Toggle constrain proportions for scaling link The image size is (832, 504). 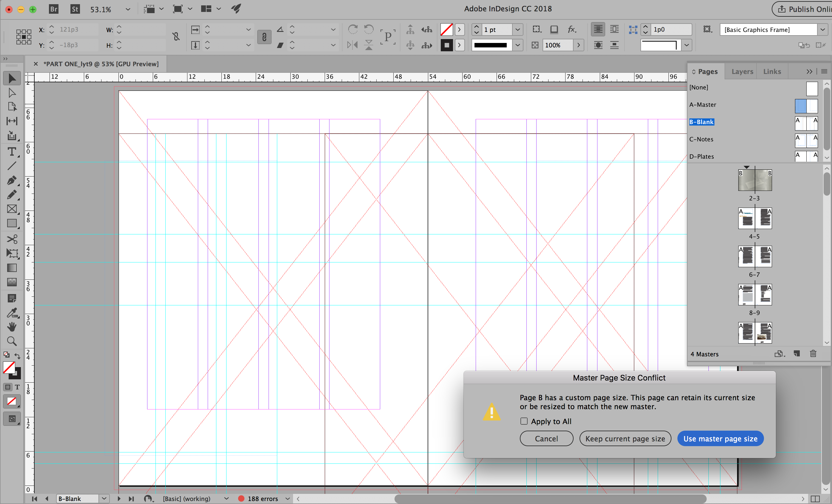click(264, 37)
